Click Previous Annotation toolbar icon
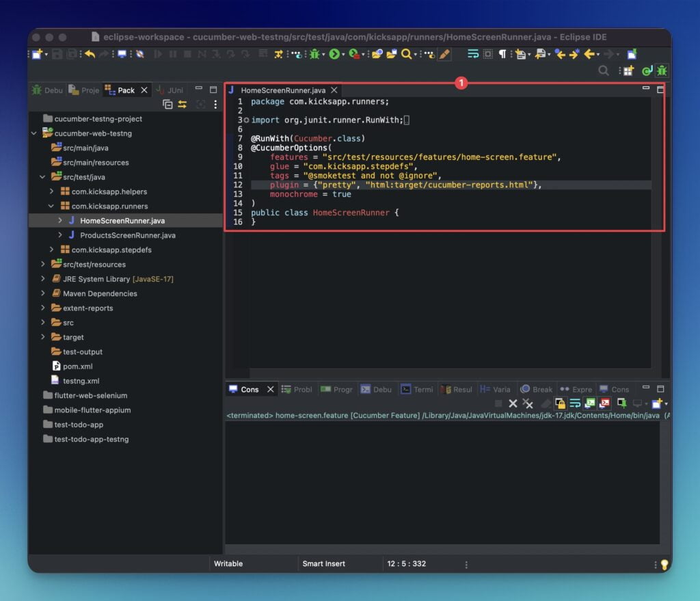 coord(541,54)
